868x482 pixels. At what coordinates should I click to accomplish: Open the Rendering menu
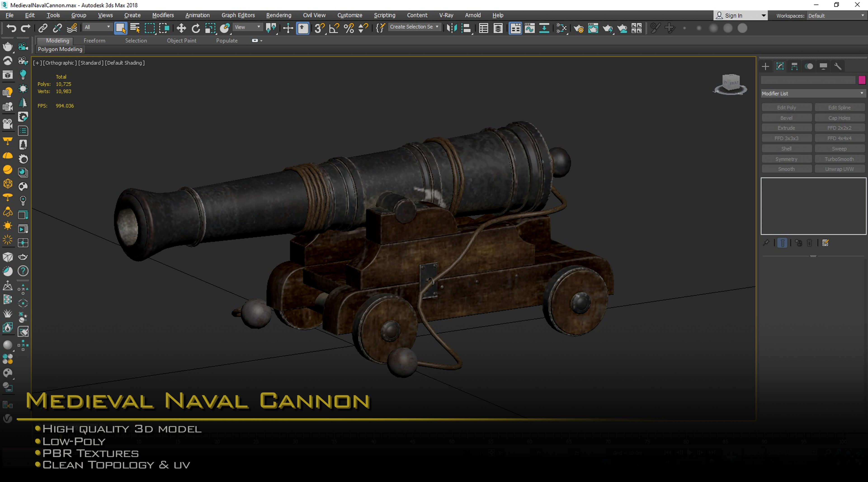[279, 15]
